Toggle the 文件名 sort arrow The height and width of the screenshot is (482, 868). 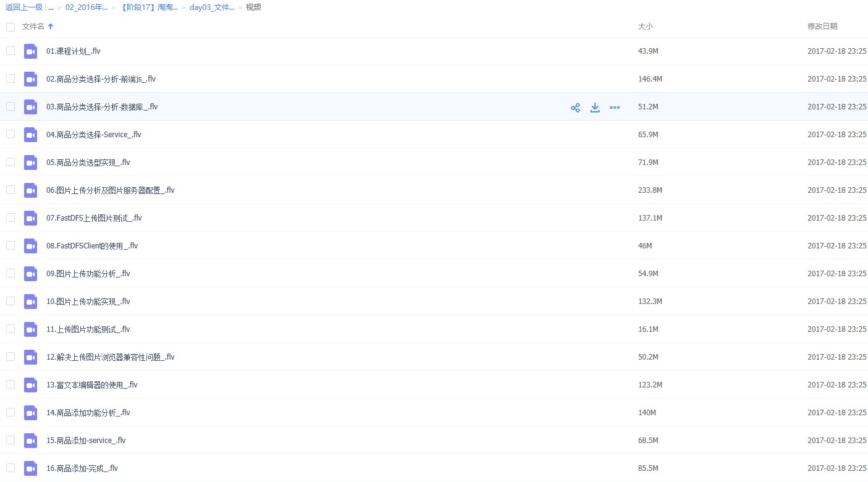tap(51, 27)
